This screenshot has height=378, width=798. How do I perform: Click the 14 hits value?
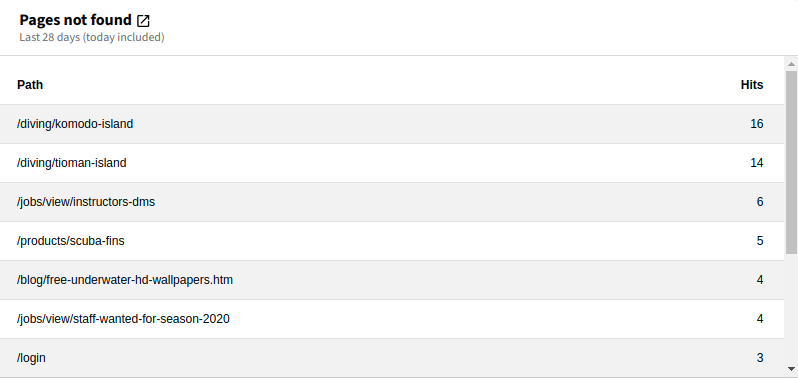(757, 163)
